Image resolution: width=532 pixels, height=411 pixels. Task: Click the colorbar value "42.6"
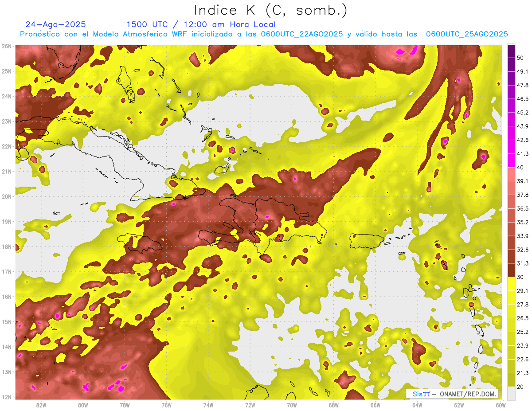click(523, 140)
